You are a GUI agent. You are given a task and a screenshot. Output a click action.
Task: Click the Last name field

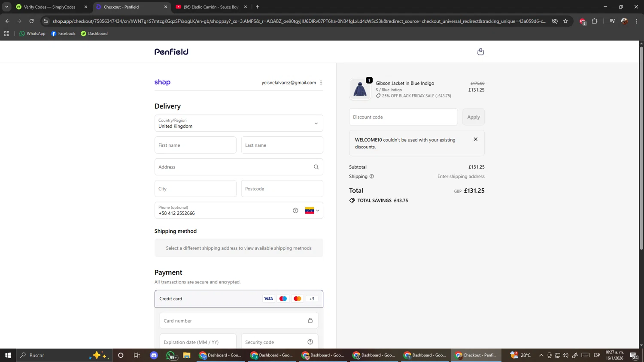(282, 145)
